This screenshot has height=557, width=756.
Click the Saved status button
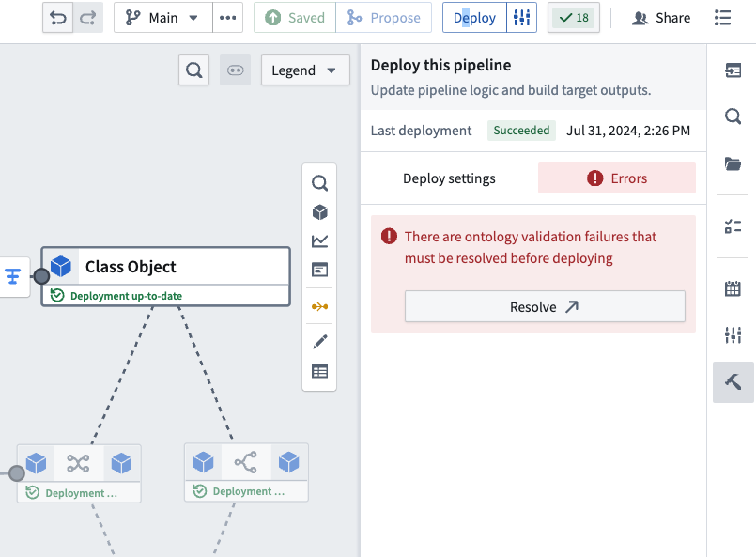(295, 18)
